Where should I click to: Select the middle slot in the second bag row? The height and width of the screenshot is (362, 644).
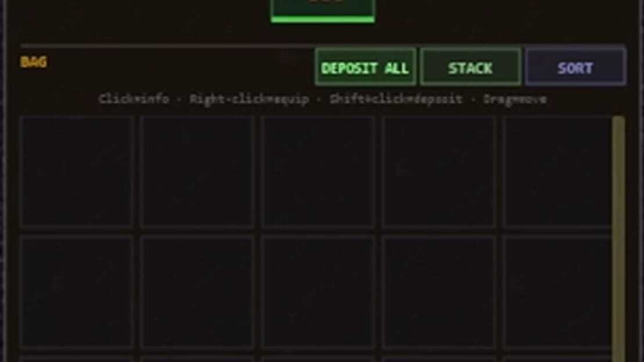(x=318, y=292)
